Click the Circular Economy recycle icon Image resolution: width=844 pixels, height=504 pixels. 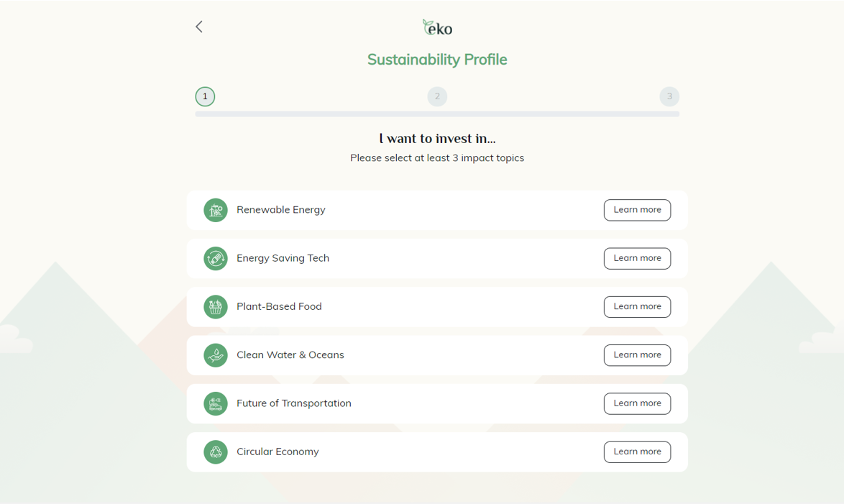216,452
